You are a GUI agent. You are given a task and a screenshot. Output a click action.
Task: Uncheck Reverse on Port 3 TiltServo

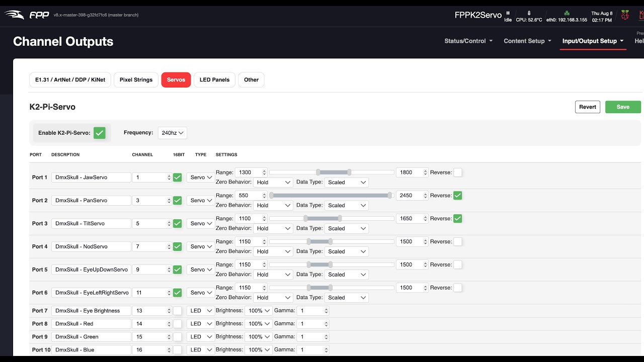coord(457,218)
